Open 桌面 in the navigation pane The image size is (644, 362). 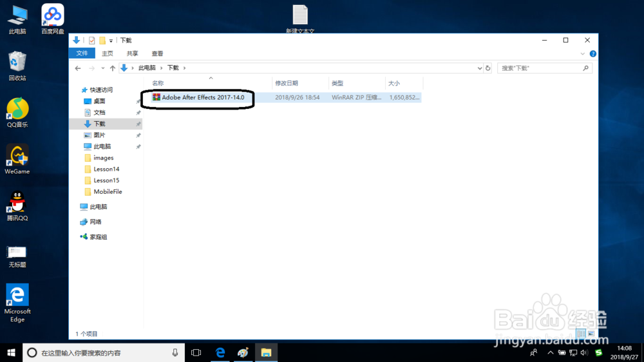coord(99,101)
